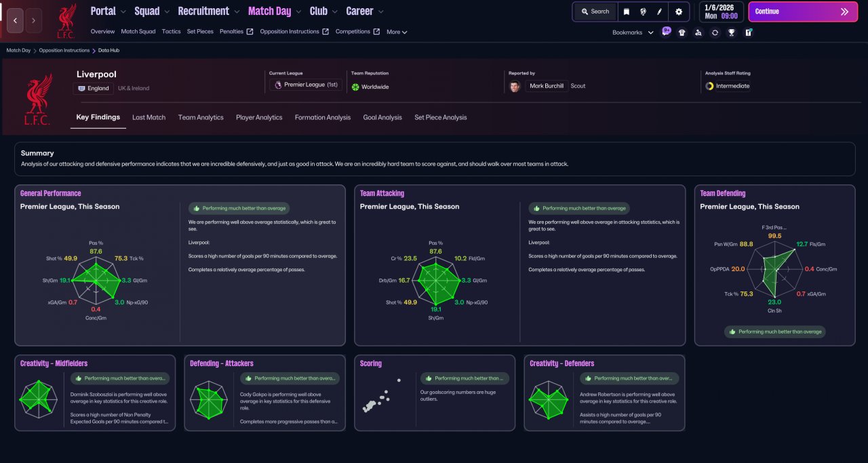Click the England flag badge
Viewport: 868px width, 463px height.
(81, 88)
